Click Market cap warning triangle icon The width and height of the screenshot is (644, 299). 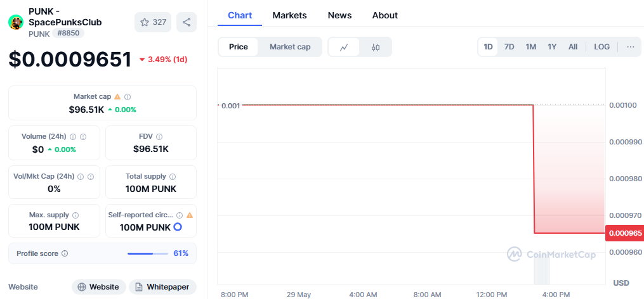(x=117, y=97)
